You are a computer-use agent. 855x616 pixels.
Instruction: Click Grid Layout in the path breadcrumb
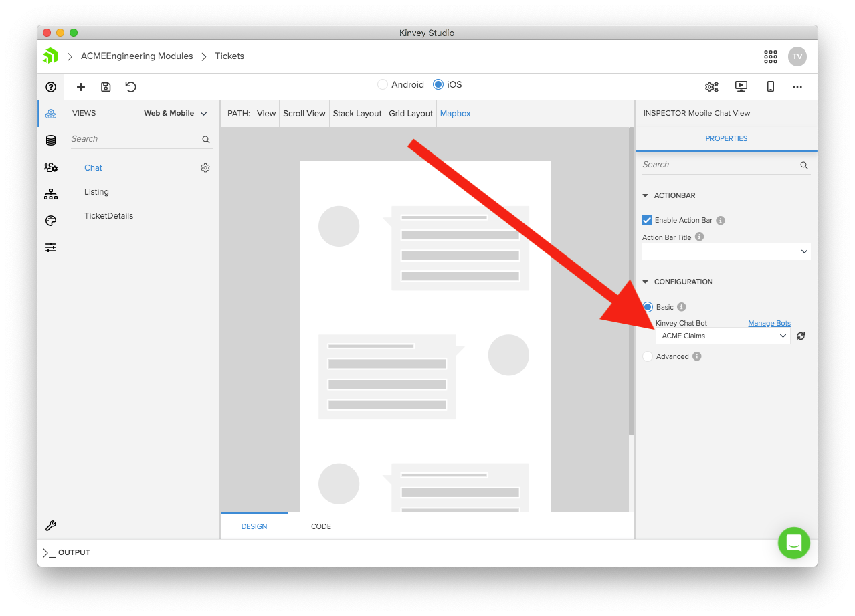coord(411,114)
